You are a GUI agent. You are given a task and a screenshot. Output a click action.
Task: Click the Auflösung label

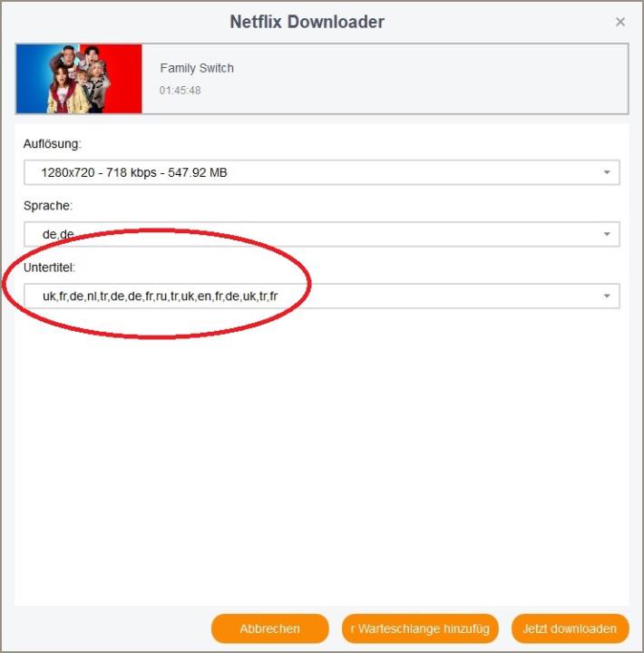[52, 144]
